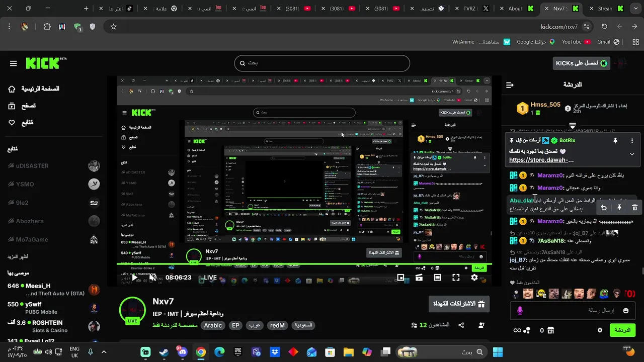Open chat settings gear icon
644x362 pixels.
click(600, 330)
